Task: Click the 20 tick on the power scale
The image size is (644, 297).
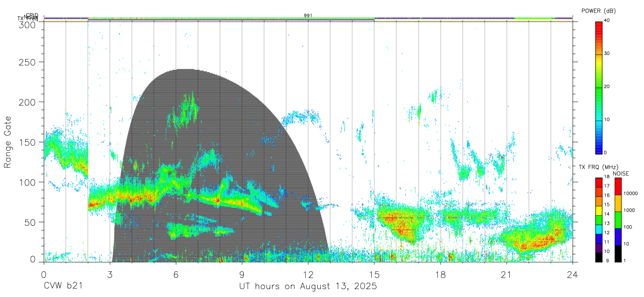Action: pyautogui.click(x=606, y=86)
